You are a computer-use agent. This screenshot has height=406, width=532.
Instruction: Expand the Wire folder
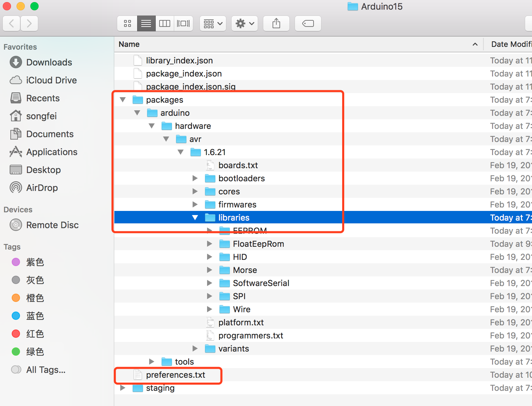click(x=209, y=309)
